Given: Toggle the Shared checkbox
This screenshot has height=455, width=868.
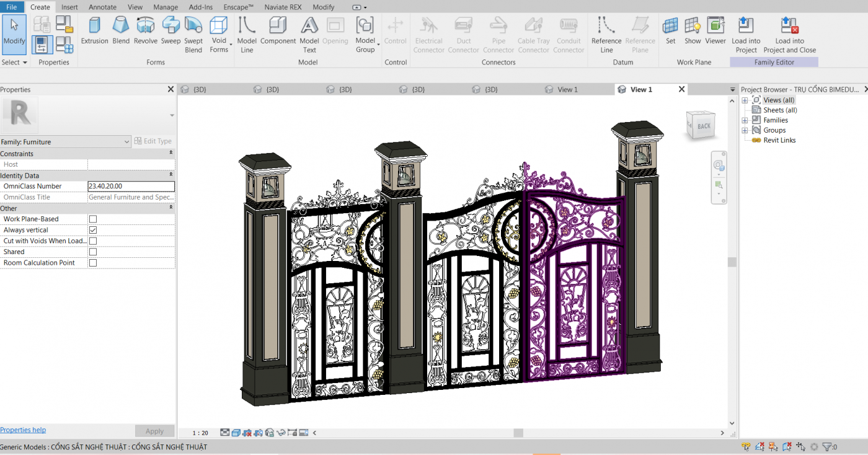Looking at the screenshot, I should pos(93,252).
